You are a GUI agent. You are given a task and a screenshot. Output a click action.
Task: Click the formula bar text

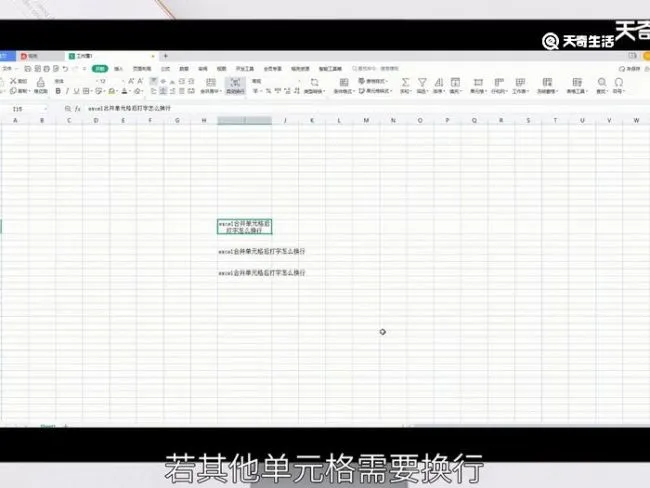click(x=129, y=108)
